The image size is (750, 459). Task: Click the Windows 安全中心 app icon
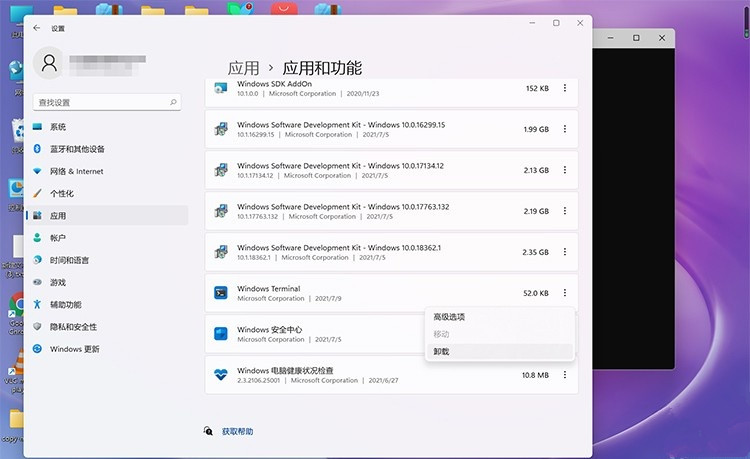(221, 334)
